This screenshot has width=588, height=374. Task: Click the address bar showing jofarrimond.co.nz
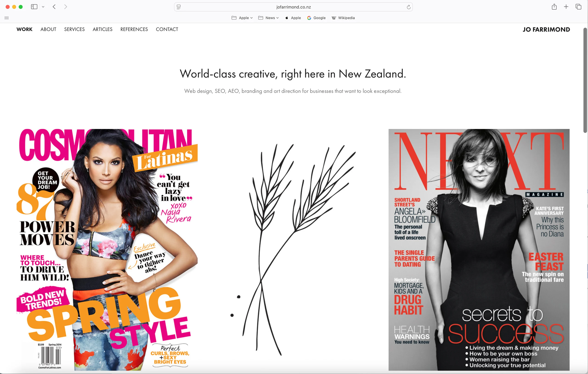pyautogui.click(x=293, y=7)
